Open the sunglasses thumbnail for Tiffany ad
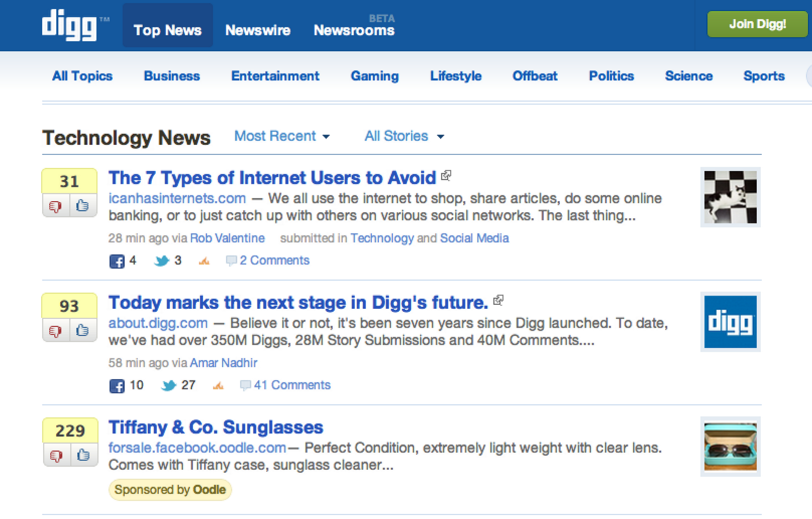Image resolution: width=812 pixels, height=519 pixels. (x=730, y=447)
